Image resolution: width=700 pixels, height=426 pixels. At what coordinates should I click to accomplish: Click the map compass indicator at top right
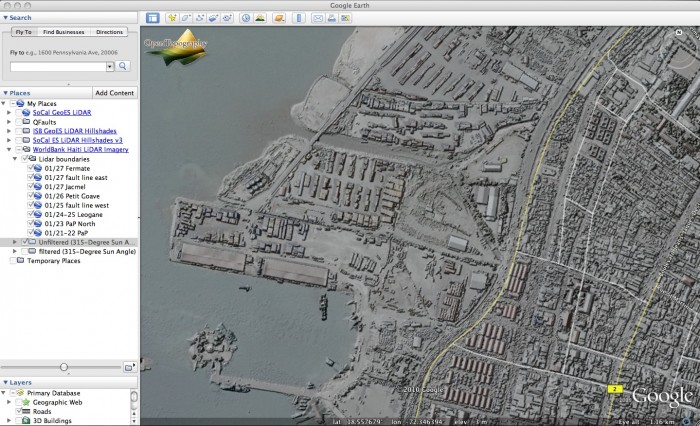[679, 32]
